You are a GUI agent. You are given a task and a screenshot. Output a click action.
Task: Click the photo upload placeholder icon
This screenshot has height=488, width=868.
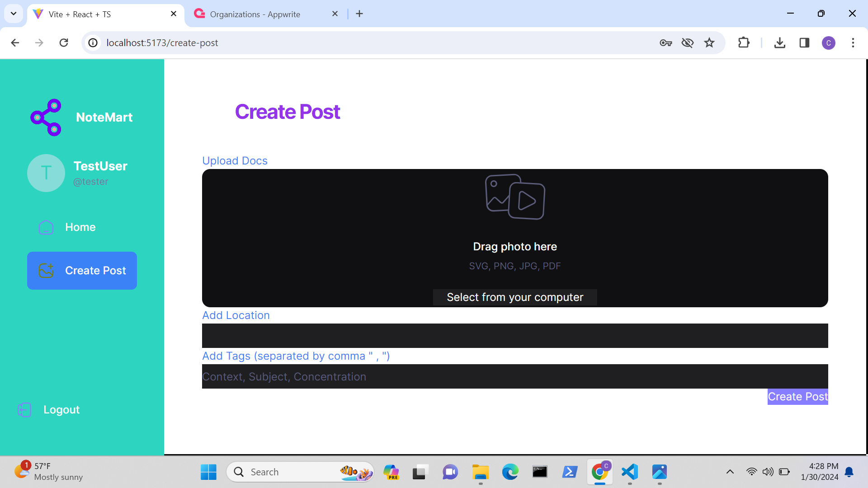point(515,197)
